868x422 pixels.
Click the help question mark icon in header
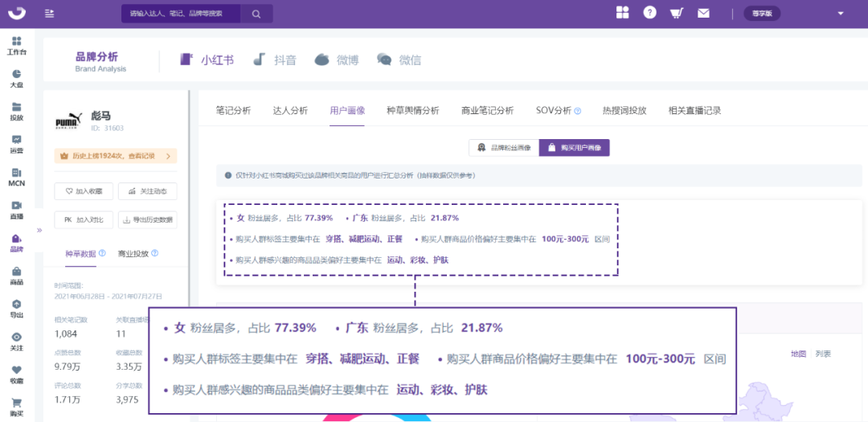[649, 13]
